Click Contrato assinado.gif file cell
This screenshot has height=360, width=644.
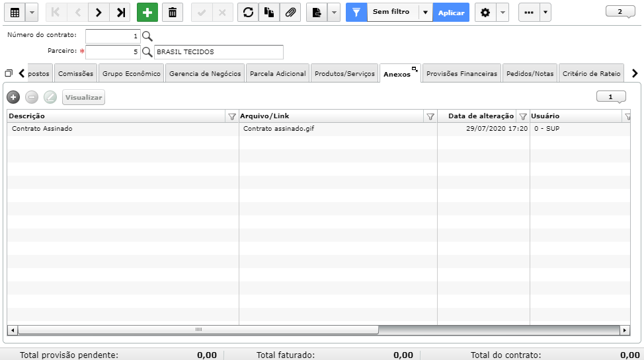pyautogui.click(x=338, y=129)
